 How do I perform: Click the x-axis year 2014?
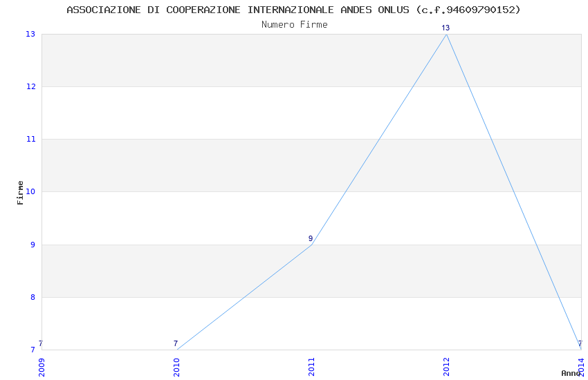click(581, 368)
